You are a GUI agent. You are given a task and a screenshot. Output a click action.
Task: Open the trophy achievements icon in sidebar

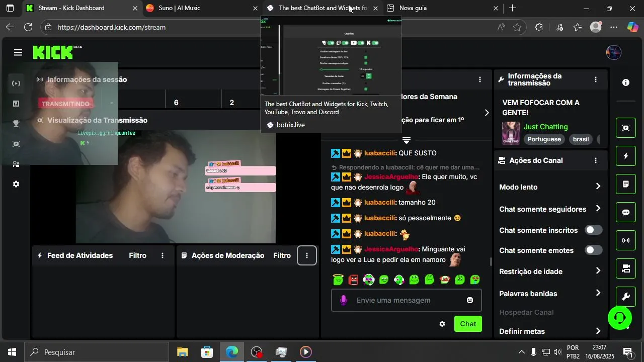point(16,124)
